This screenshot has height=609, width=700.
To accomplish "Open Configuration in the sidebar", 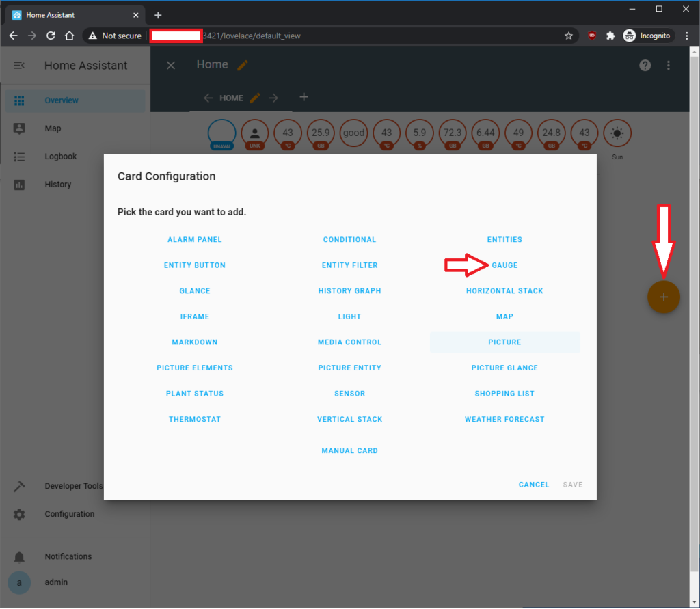I will (75, 515).
